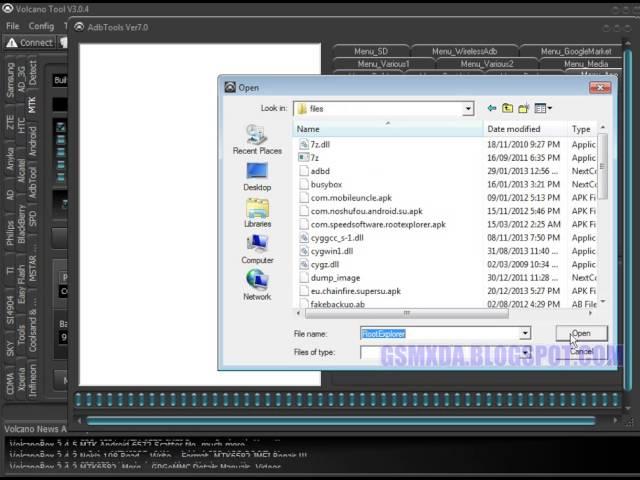
Task: Click the AdbTools bottom horizontal scrollbar
Action: tap(341, 421)
